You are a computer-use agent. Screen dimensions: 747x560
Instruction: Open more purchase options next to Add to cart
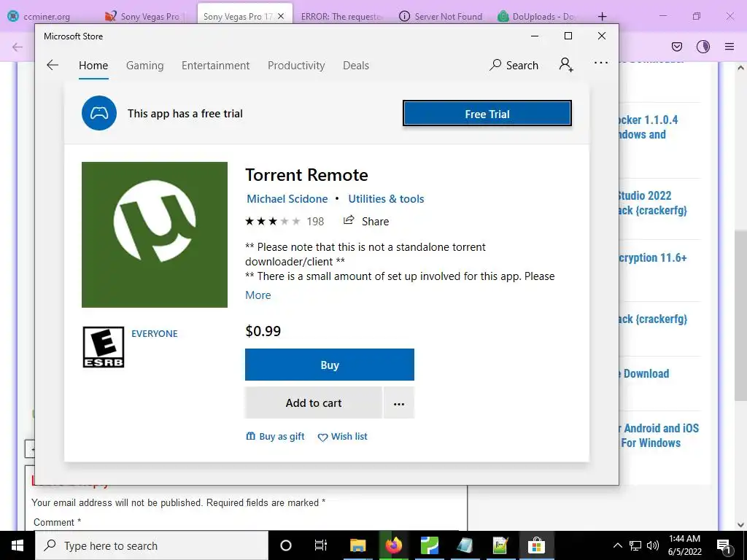pos(399,402)
